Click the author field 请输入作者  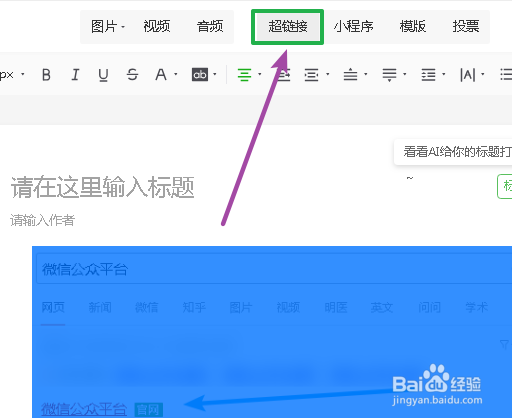[42, 220]
